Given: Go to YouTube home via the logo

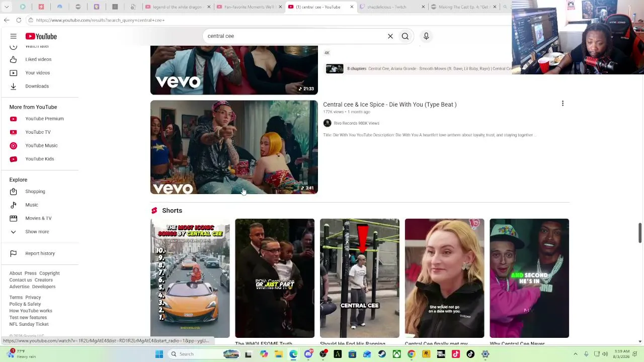Looking at the screenshot, I should 41,36.
